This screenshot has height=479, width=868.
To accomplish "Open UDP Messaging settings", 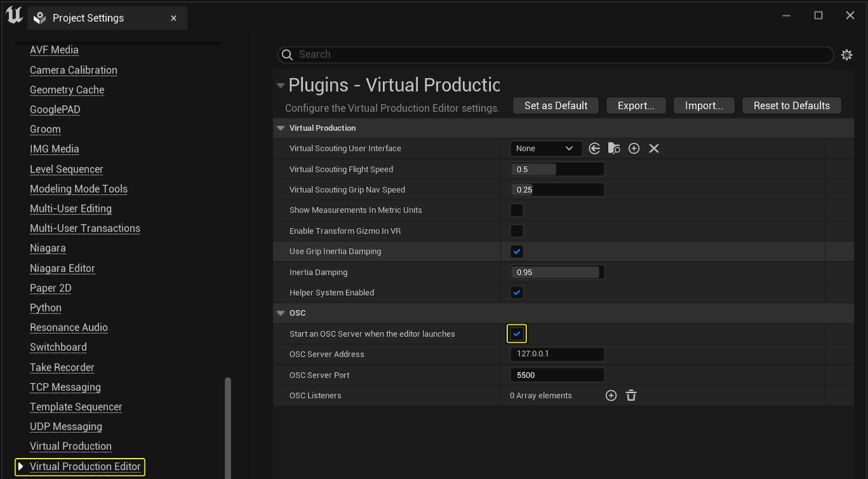I will coord(66,426).
